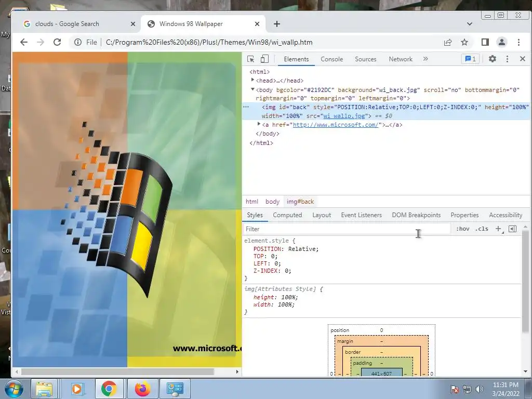Viewport: 532px width, 399px height.
Task: Click the ellipsis beside the img row
Action: click(246, 107)
